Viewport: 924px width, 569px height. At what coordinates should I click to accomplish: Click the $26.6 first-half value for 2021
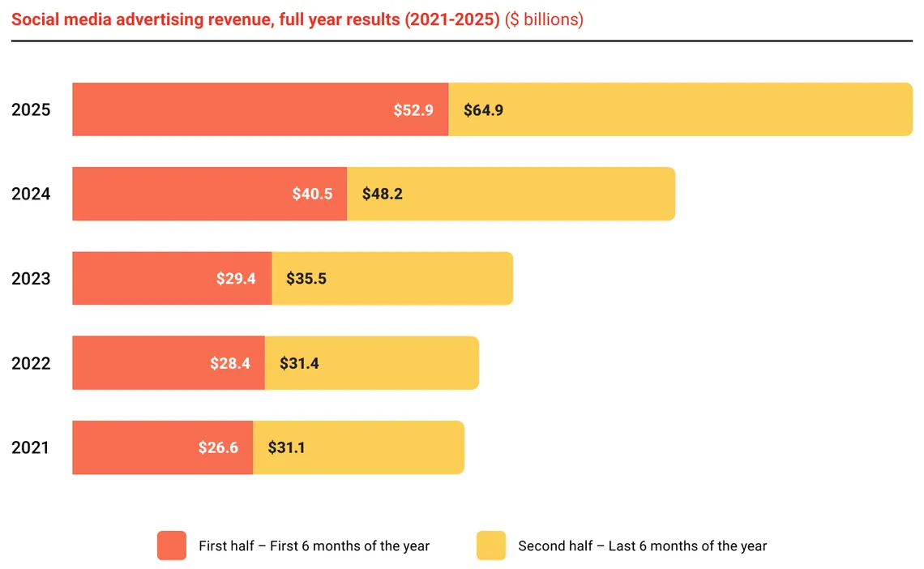coord(218,447)
